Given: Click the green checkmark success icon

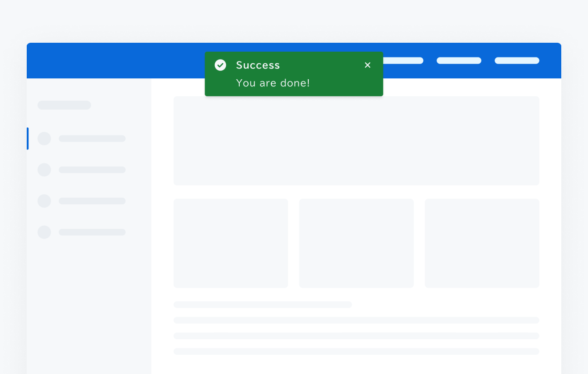Looking at the screenshot, I should coord(220,65).
